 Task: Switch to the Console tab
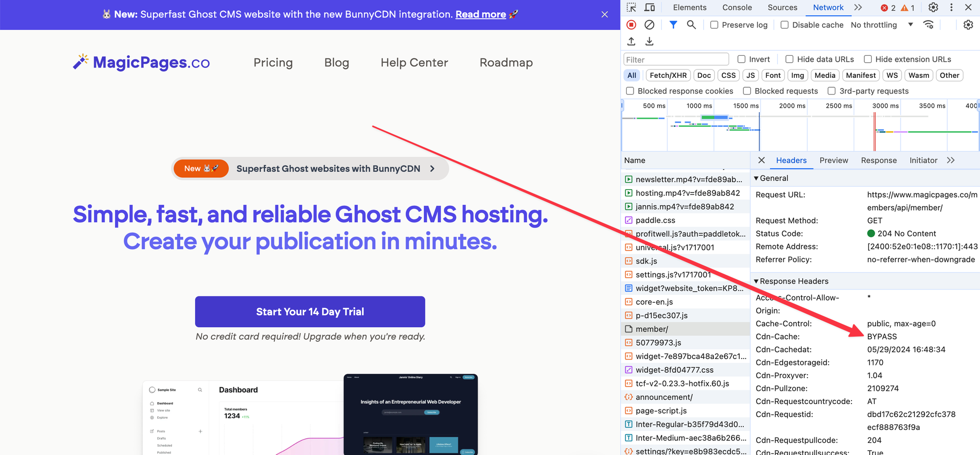tap(737, 7)
